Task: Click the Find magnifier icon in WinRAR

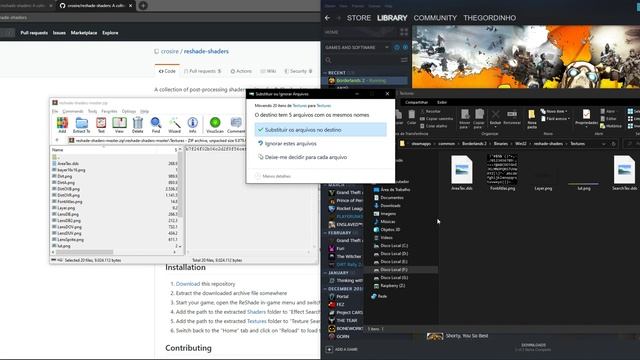Action: (156, 123)
